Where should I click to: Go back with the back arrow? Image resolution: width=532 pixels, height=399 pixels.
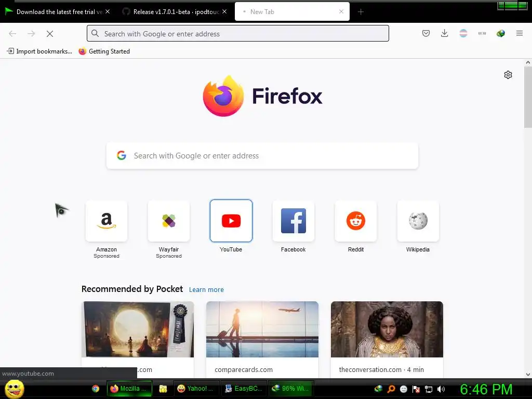(x=12, y=34)
